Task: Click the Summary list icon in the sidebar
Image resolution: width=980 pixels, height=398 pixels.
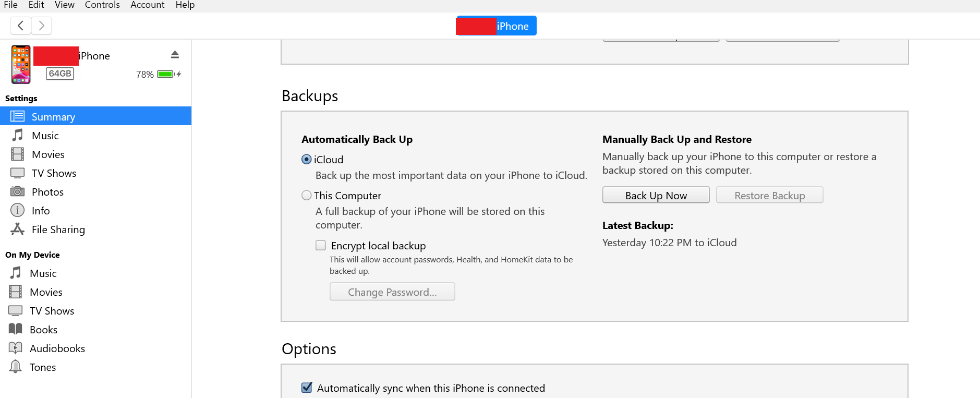Action: coord(17,116)
